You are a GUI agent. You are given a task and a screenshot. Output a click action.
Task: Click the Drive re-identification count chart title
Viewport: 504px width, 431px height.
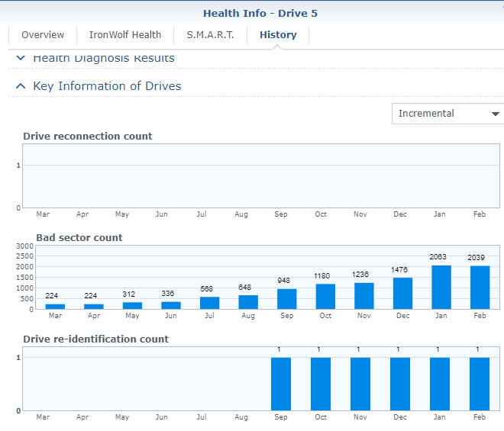click(x=95, y=339)
